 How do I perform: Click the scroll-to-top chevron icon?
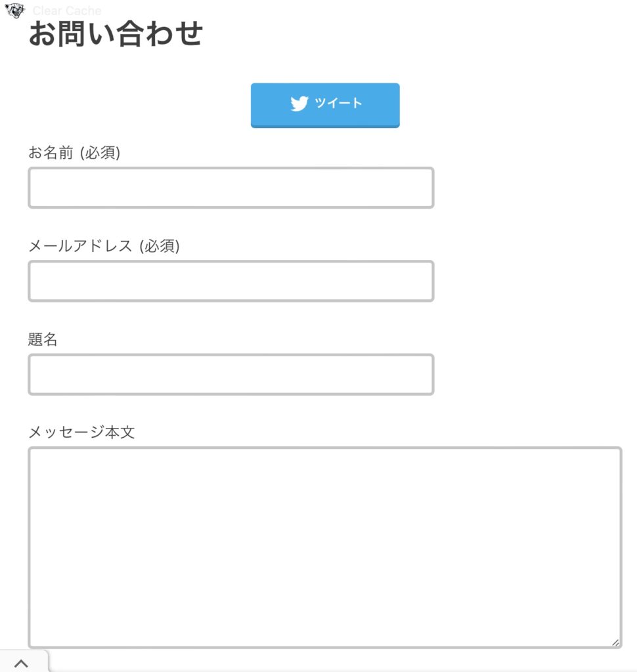tap(21, 663)
